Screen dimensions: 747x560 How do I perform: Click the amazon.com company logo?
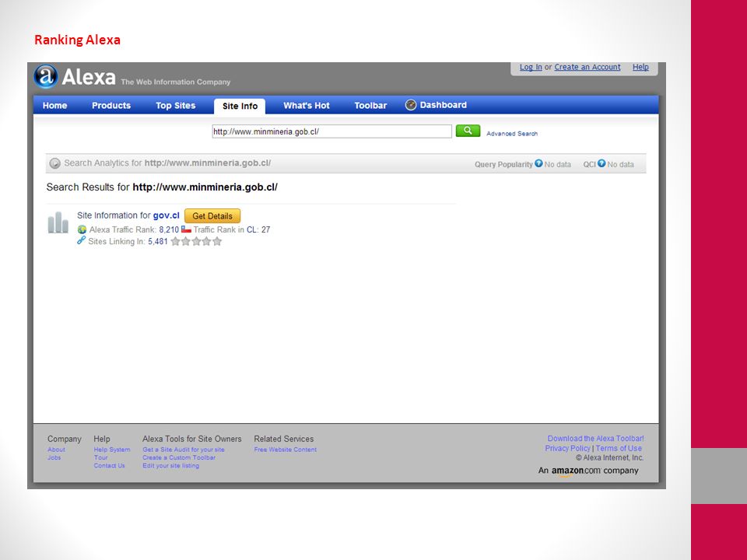tap(588, 471)
